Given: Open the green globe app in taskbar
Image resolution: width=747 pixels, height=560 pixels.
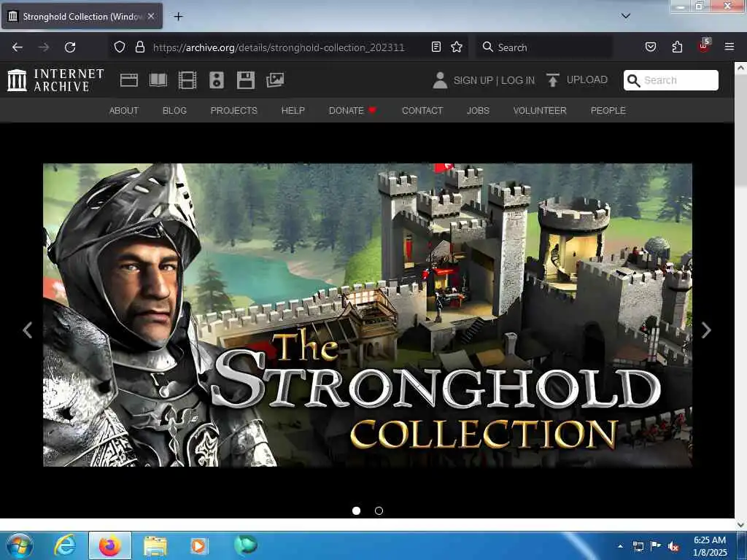Looking at the screenshot, I should click(246, 545).
